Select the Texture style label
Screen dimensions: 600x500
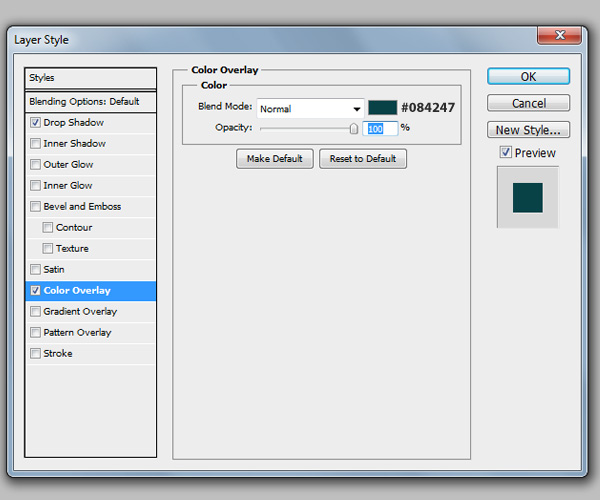tap(72, 249)
